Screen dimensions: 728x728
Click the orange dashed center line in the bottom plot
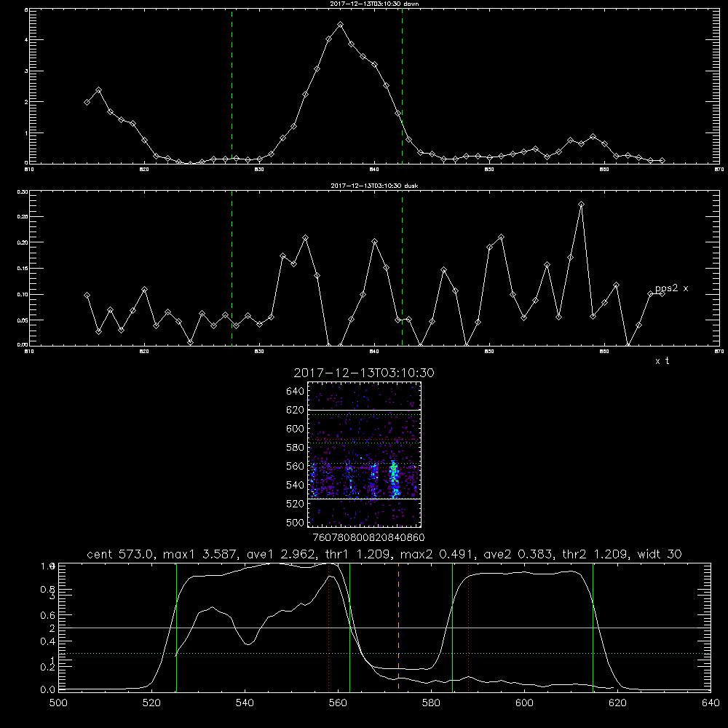398,627
